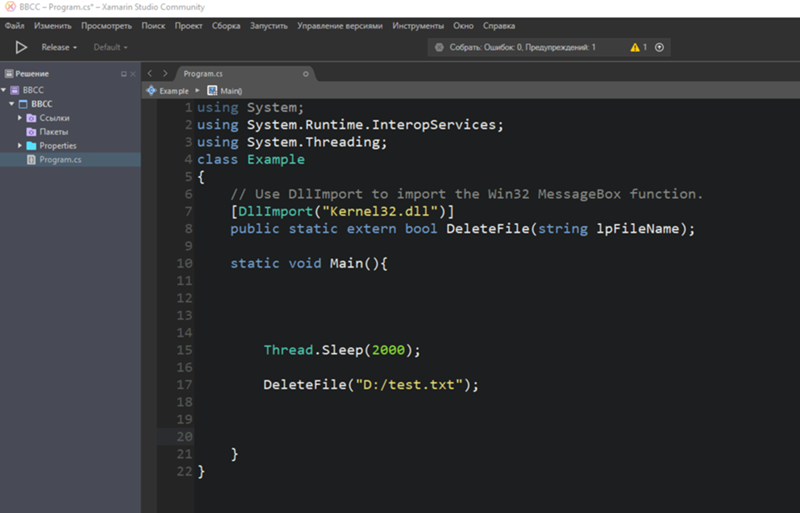Expand the Ссылки folder
This screenshot has width=800, height=513.
click(x=20, y=118)
